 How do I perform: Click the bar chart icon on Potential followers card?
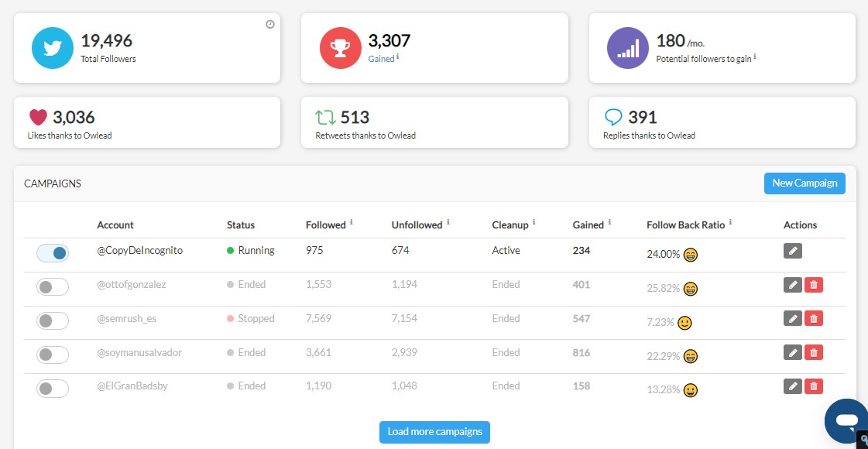[x=628, y=48]
